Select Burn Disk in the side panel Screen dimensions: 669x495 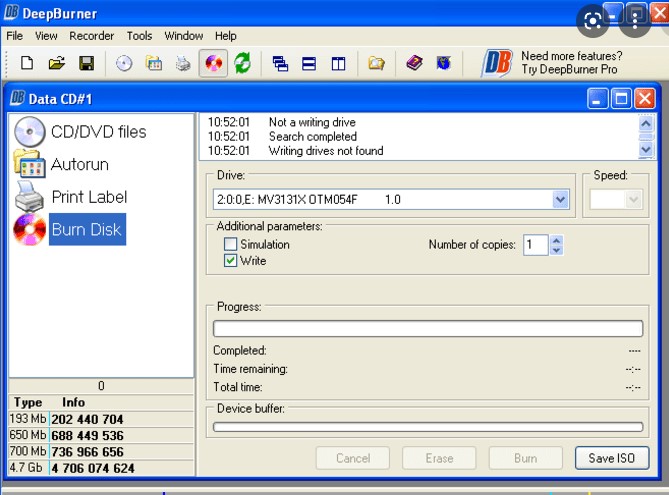tap(70, 229)
